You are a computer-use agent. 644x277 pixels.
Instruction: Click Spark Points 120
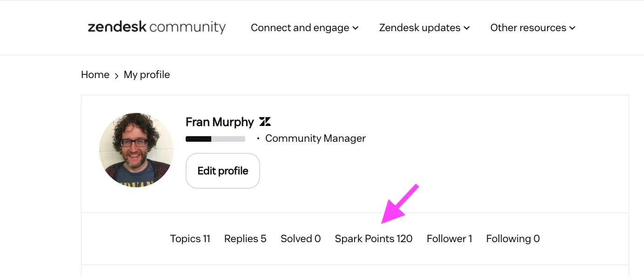pyautogui.click(x=374, y=238)
